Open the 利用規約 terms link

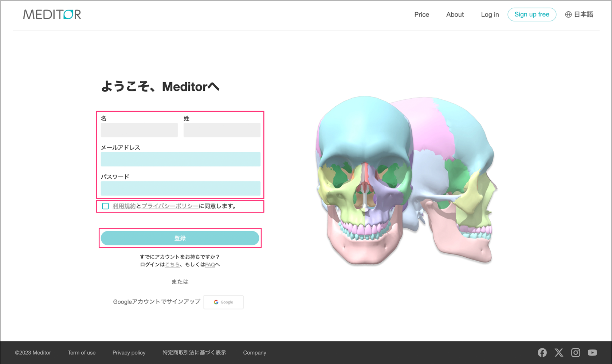click(x=124, y=206)
